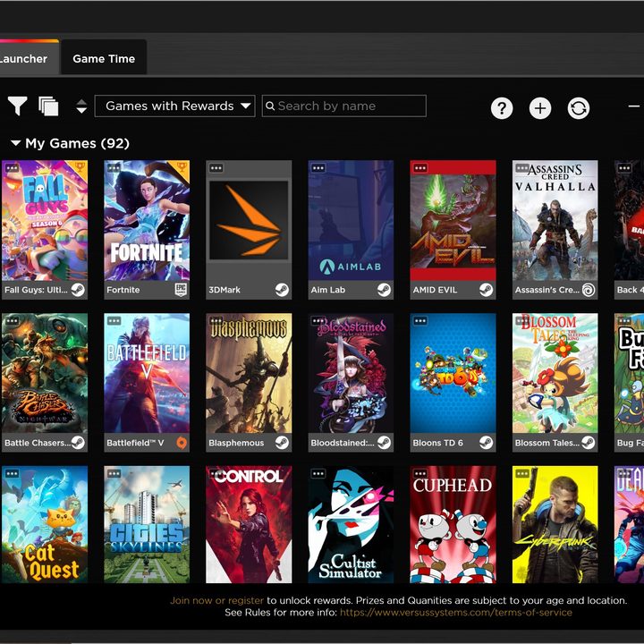The height and width of the screenshot is (644, 644).
Task: Click the trophy reward badge on Fortnite
Action: click(x=182, y=166)
